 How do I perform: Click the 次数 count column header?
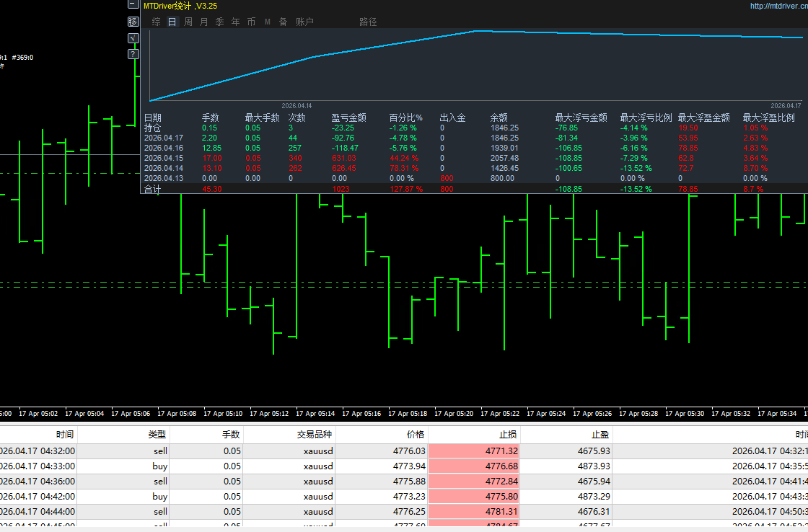[x=297, y=118]
